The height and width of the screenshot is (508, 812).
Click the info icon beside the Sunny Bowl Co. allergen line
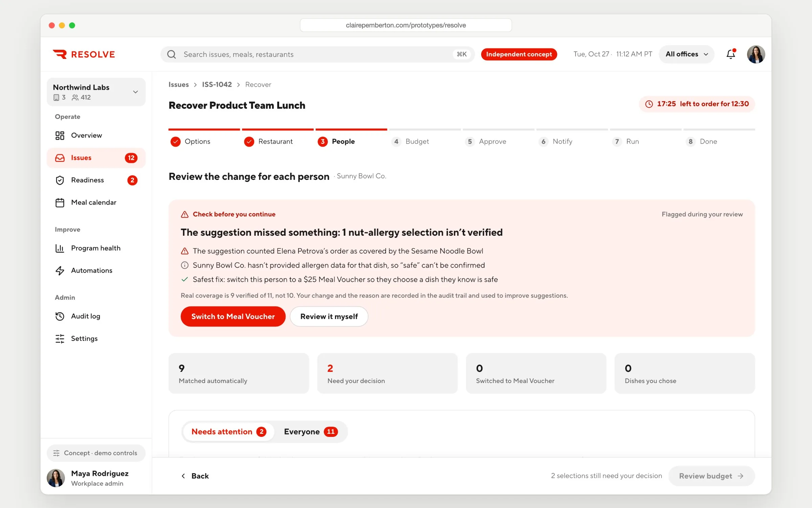pos(185,265)
